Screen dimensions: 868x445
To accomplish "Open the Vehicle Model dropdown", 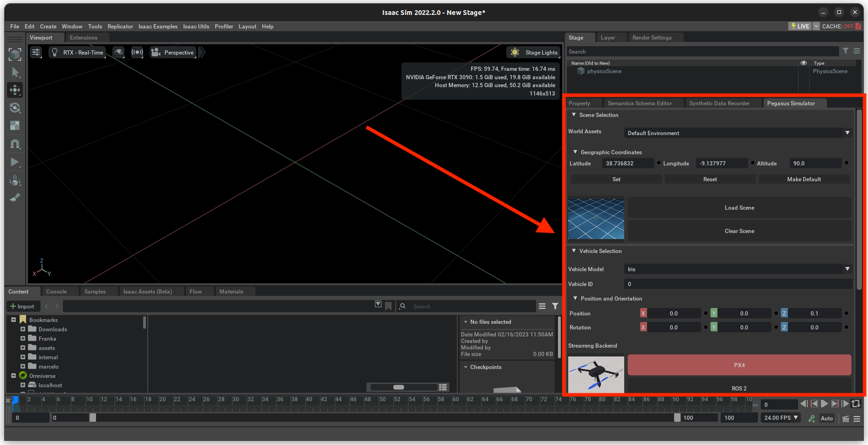I will (738, 269).
